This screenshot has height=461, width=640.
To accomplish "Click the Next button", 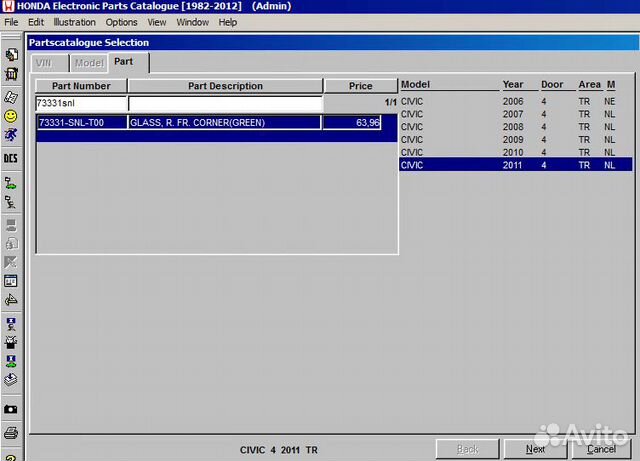I will pyautogui.click(x=535, y=449).
